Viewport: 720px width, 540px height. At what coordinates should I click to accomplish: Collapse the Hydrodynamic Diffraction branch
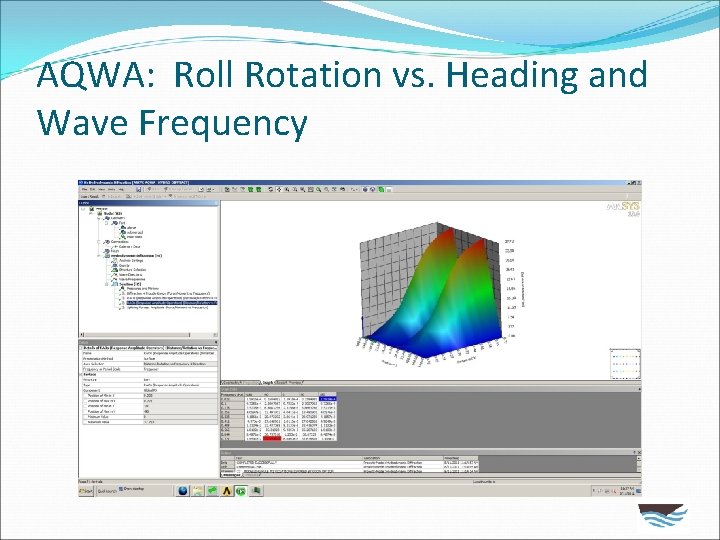(x=99, y=256)
